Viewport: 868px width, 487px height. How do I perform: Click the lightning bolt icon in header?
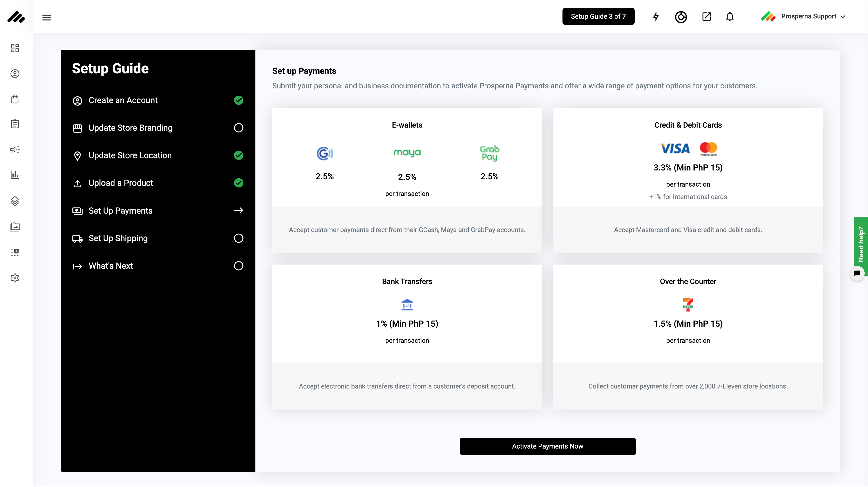pyautogui.click(x=656, y=17)
